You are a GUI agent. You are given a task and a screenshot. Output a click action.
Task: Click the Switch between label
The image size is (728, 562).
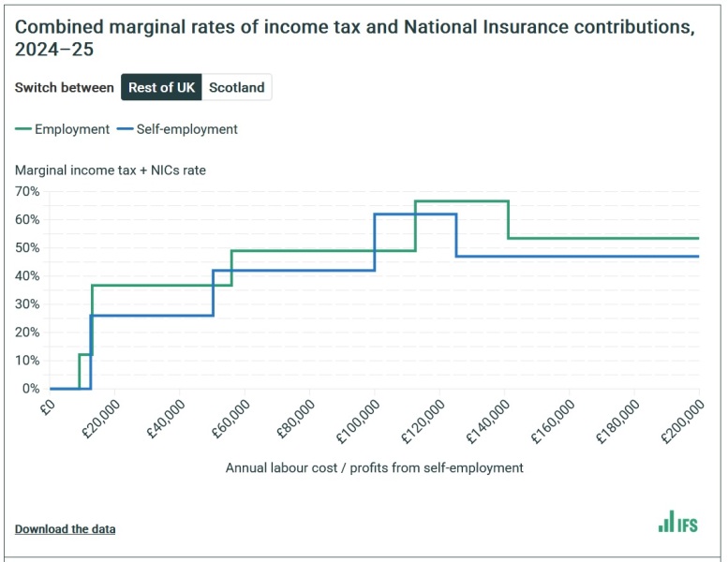pyautogui.click(x=64, y=88)
